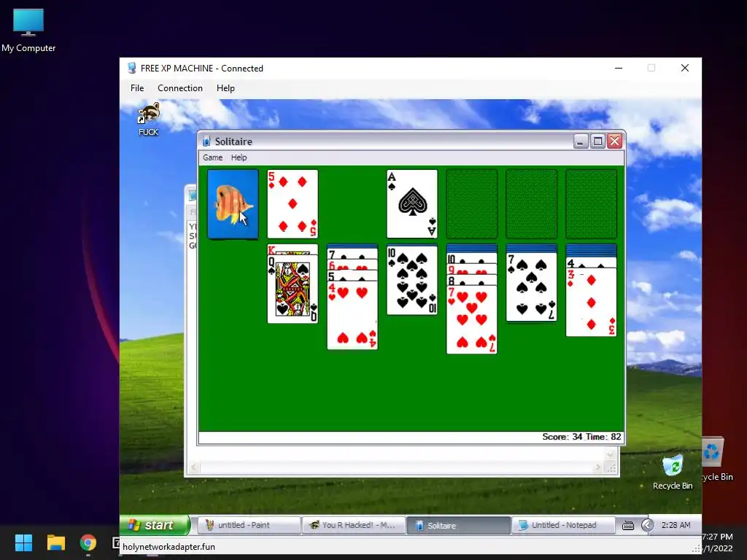Click the XP clock showing 2:28 AM
The image size is (747, 560).
pyautogui.click(x=676, y=525)
